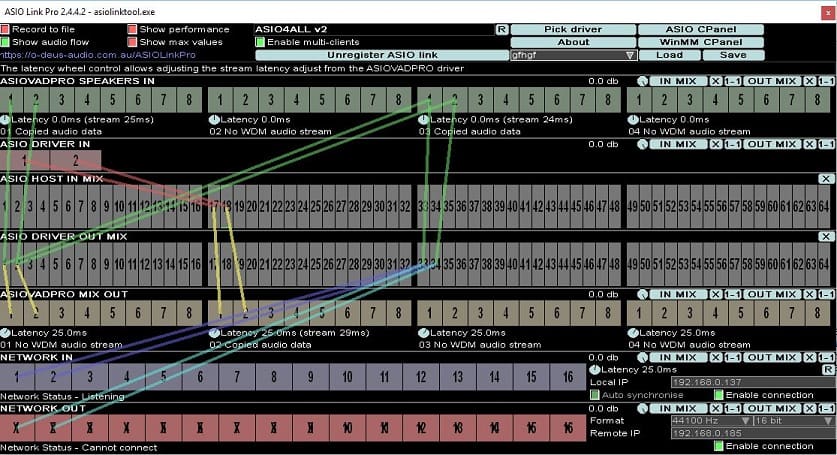Clear IN MIX routing X for ASIOVADPRO MIX OUT

[716, 294]
